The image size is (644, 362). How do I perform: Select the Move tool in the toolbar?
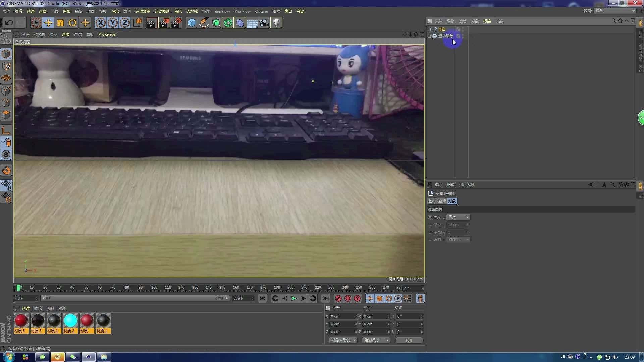48,23
